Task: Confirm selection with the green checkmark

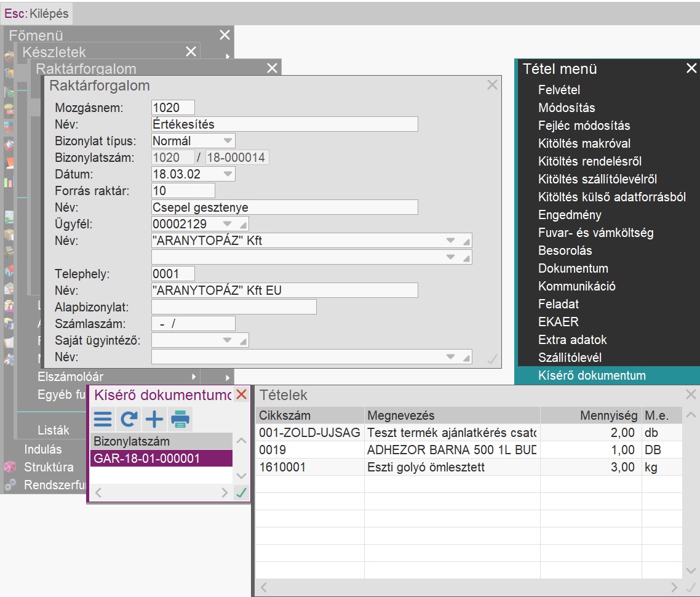Action: 242,492
